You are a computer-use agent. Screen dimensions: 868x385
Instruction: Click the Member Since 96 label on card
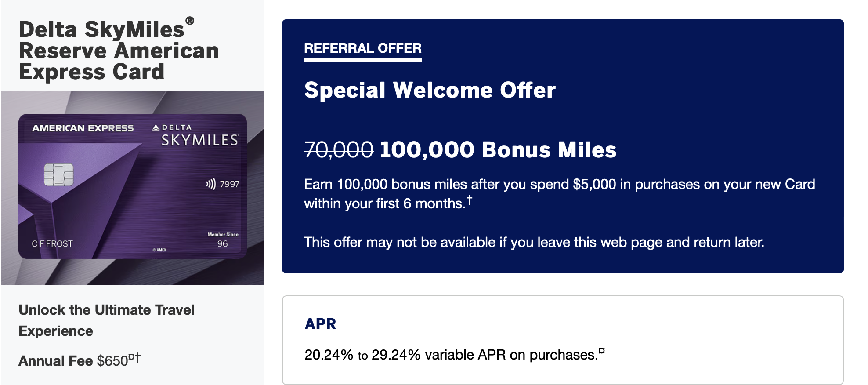click(223, 240)
